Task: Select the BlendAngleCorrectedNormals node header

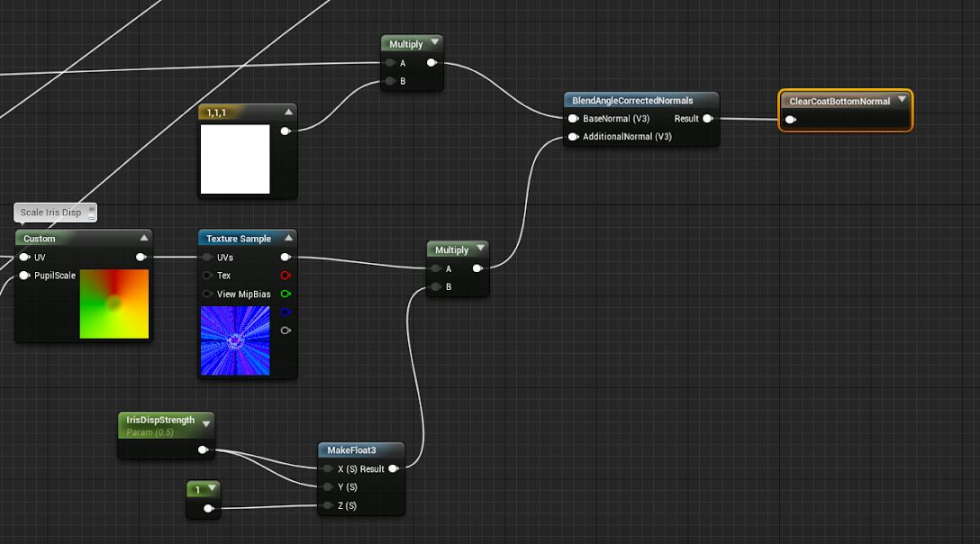Action: pos(632,101)
